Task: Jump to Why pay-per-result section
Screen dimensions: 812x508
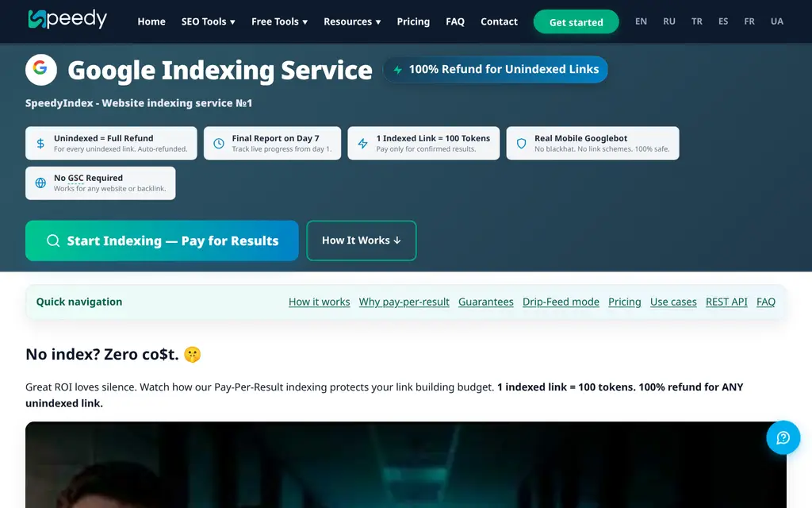Action: pos(404,302)
